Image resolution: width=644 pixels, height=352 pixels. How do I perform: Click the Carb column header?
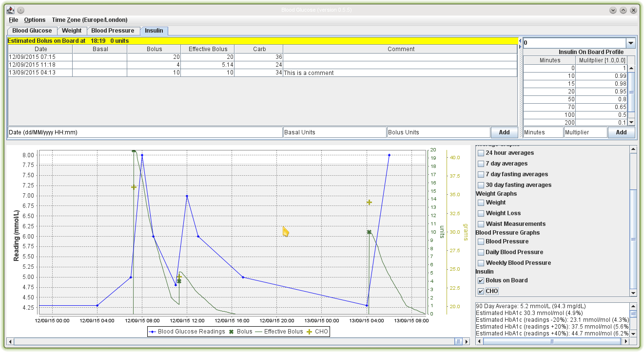(x=259, y=49)
